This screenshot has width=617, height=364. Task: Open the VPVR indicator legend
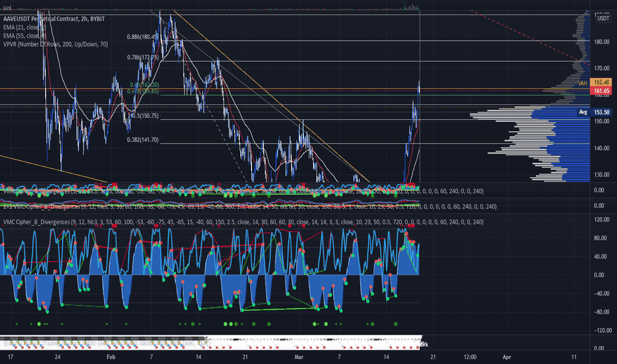pyautogui.click(x=56, y=44)
